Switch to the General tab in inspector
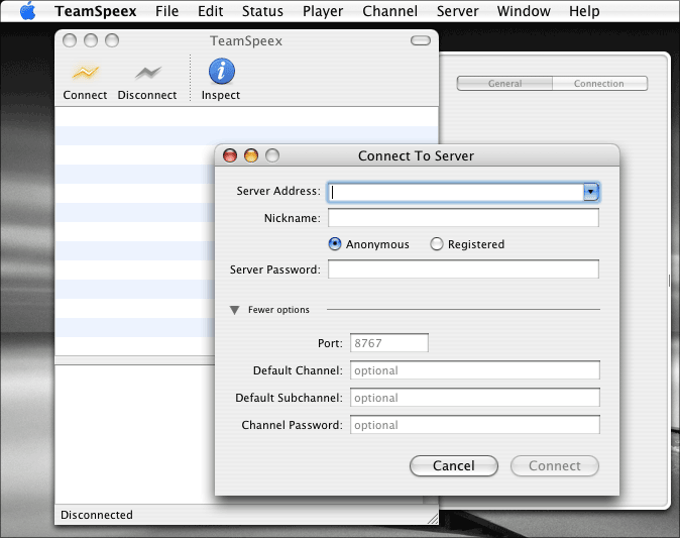 [505, 83]
